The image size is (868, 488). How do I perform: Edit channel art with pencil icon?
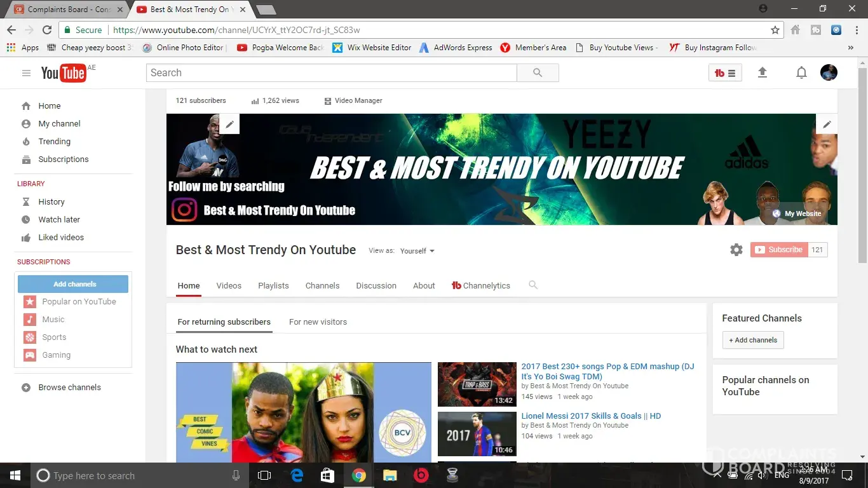pyautogui.click(x=826, y=125)
